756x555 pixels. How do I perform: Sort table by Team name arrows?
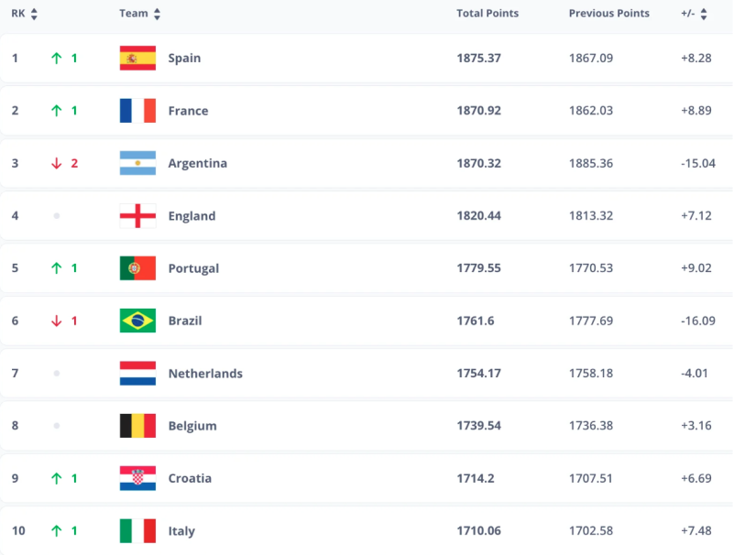tap(157, 14)
